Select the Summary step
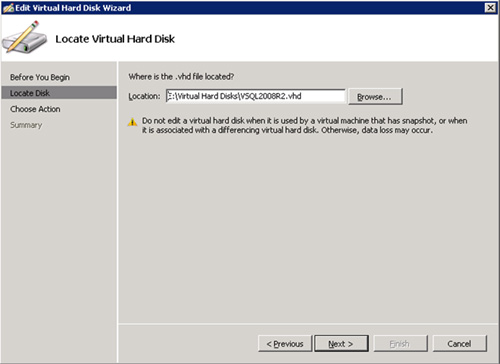The width and height of the screenshot is (500, 364). 26,125
